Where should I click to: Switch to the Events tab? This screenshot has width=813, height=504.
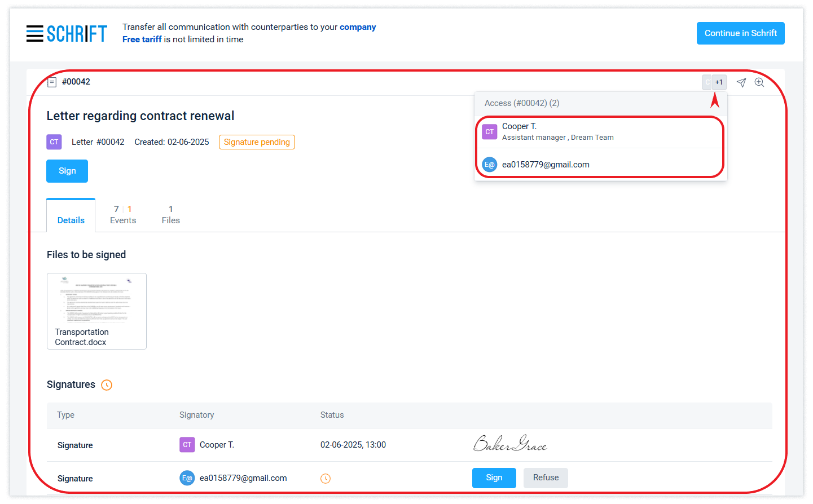[123, 215]
